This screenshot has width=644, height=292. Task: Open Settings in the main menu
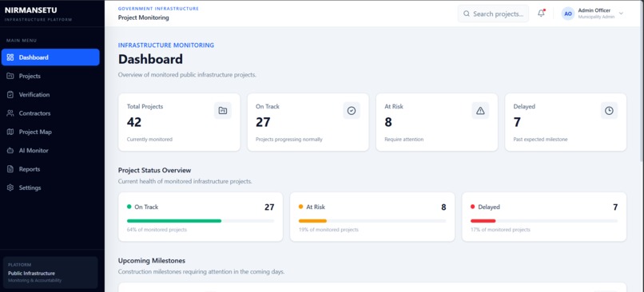point(50,187)
